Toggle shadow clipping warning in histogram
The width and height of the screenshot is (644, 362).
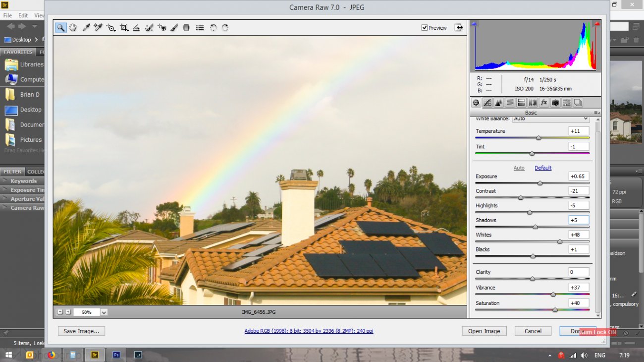(x=475, y=23)
